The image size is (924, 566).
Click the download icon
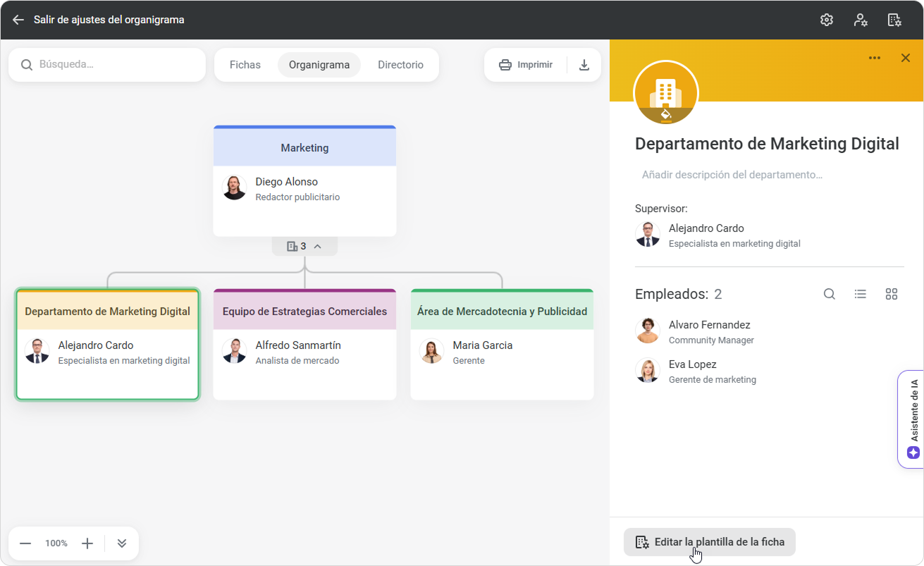tap(584, 65)
